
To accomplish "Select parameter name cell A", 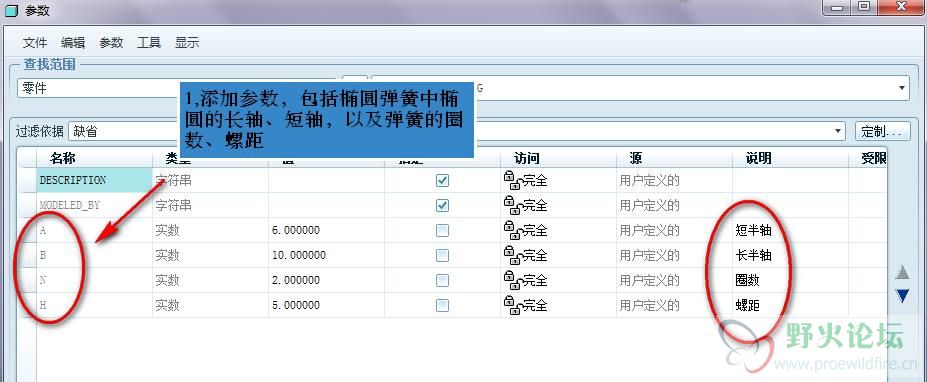I will [x=95, y=231].
